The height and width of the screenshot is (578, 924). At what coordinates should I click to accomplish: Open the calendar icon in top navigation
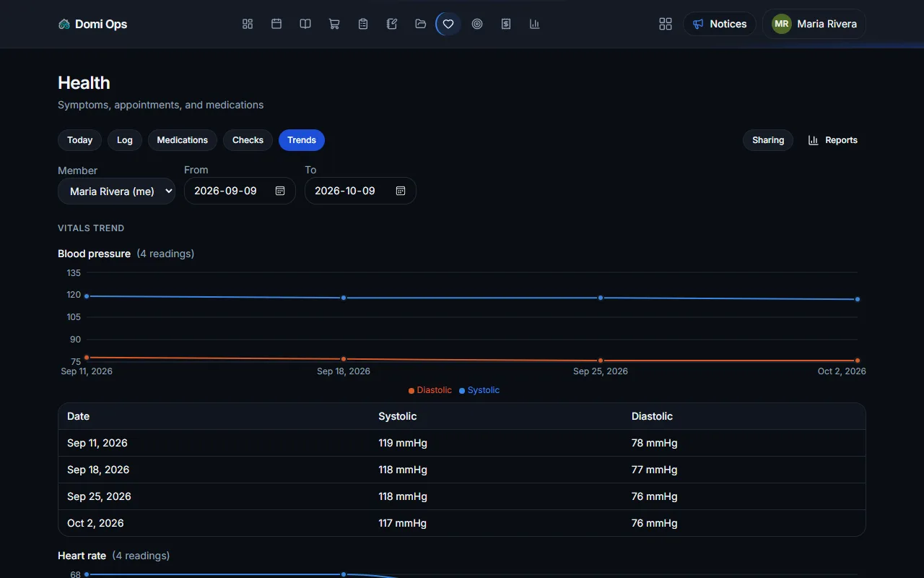click(x=276, y=24)
